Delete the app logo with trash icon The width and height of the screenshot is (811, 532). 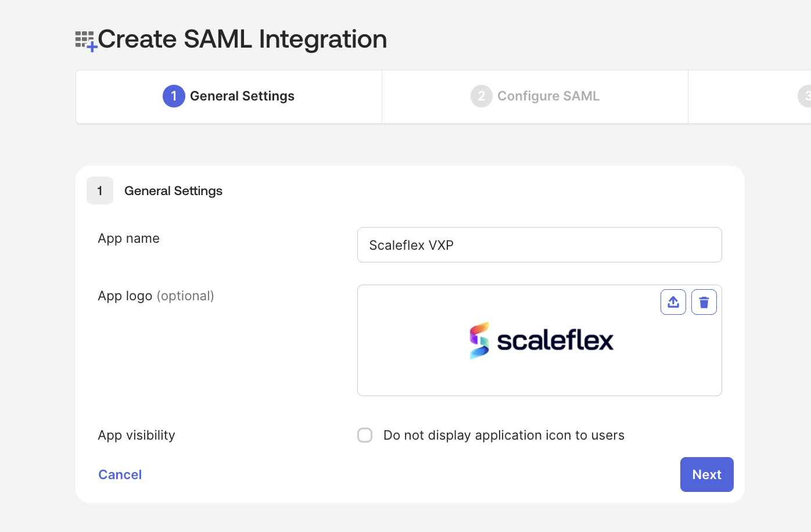click(704, 302)
